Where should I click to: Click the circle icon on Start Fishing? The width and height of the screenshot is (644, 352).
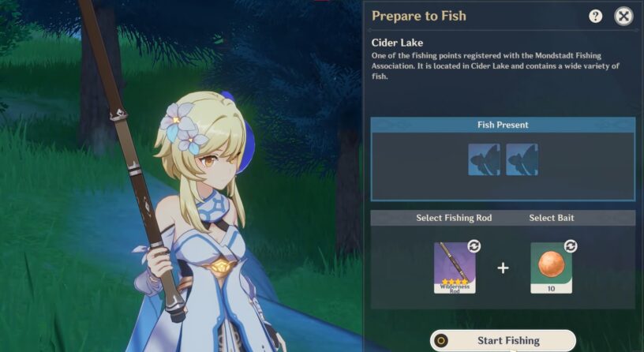click(441, 340)
